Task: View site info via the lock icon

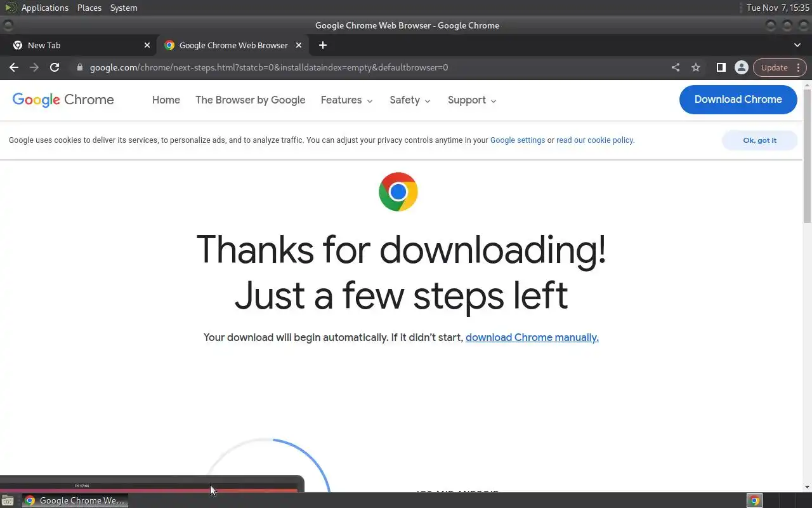Action: pos(79,67)
